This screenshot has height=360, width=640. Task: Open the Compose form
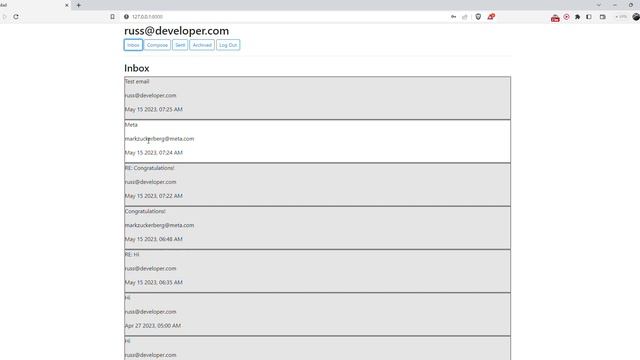(x=157, y=45)
